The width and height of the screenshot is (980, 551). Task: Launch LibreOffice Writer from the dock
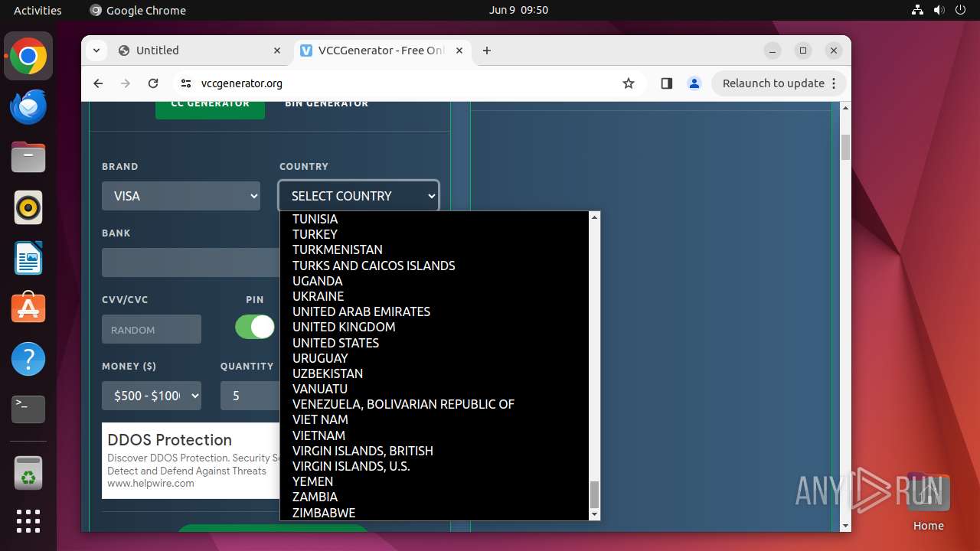pos(28,258)
